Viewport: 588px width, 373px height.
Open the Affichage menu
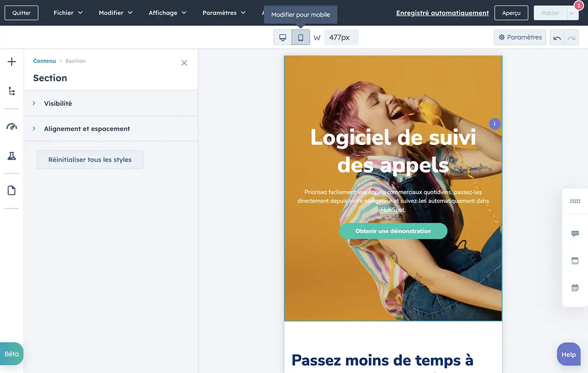click(167, 13)
